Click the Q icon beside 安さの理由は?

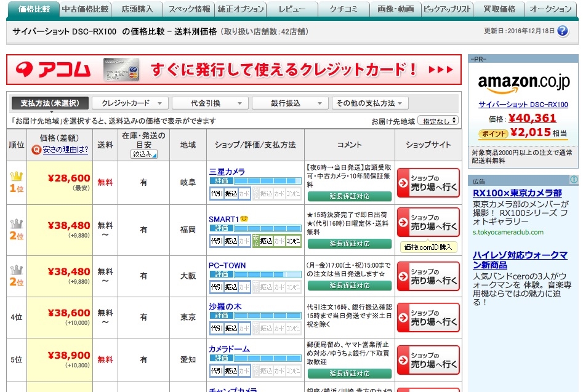pos(36,150)
